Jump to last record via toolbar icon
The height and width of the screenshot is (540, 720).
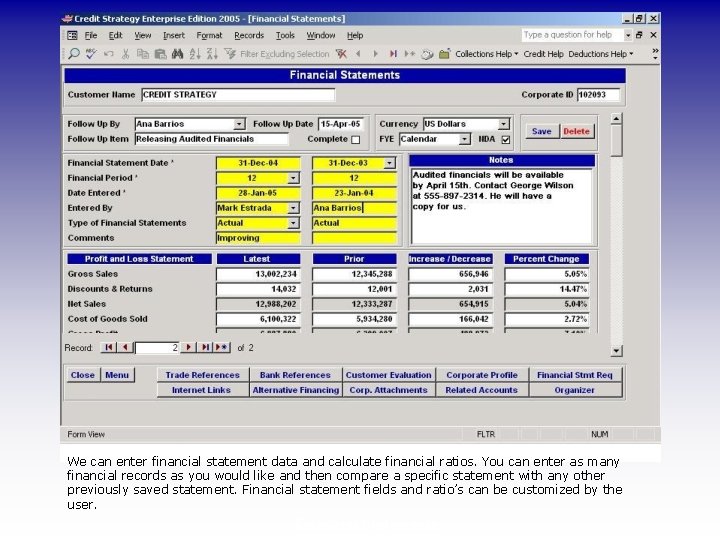(393, 54)
